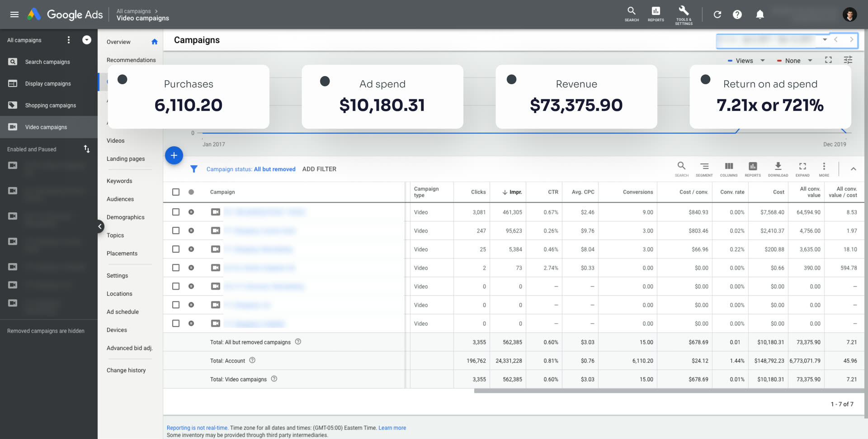868x439 pixels.
Task: Click the blue add campaign plus button
Action: 174,155
